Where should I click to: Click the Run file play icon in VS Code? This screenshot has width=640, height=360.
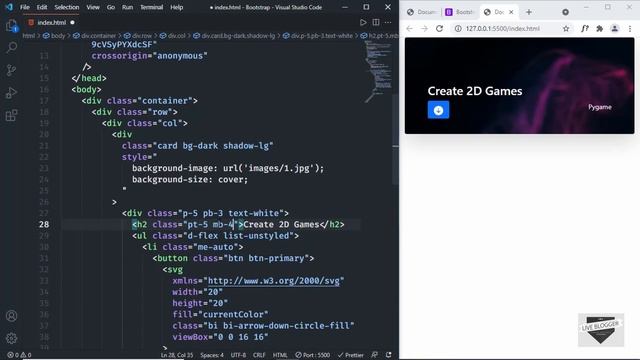coord(363,22)
